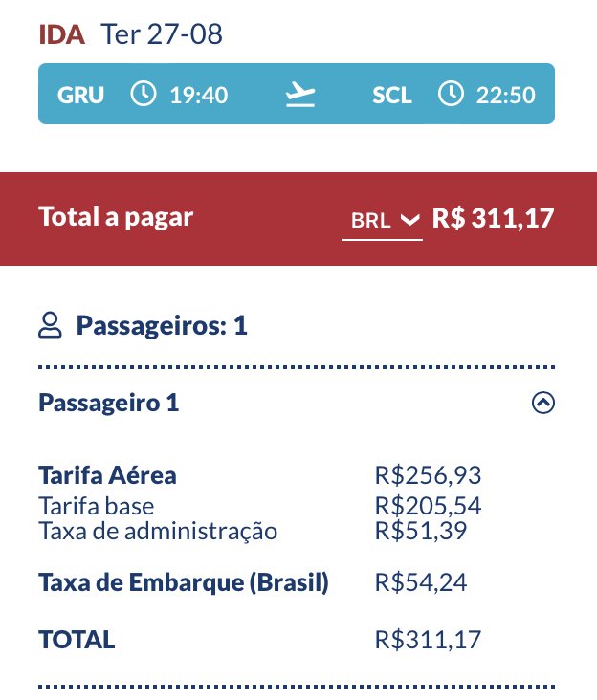Click the GRU origin airport code

[80, 95]
